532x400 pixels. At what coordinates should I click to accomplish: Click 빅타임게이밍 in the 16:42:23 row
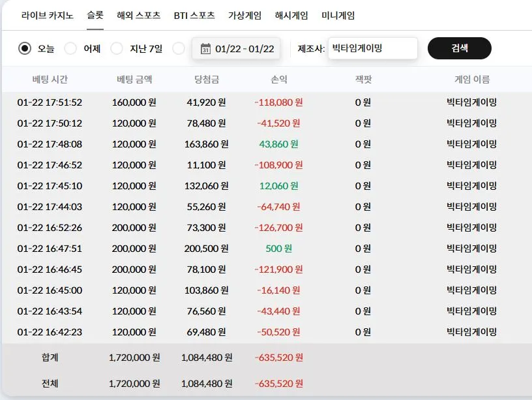click(x=471, y=331)
